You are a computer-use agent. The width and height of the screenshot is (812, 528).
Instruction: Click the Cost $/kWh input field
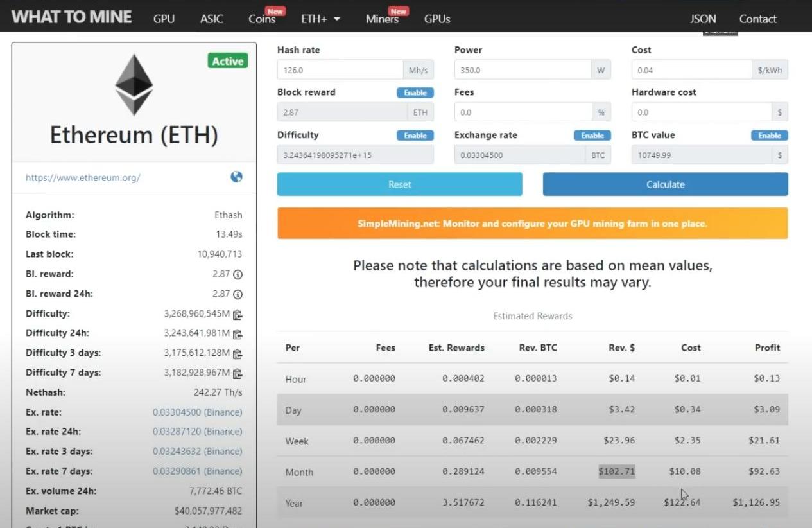point(691,70)
